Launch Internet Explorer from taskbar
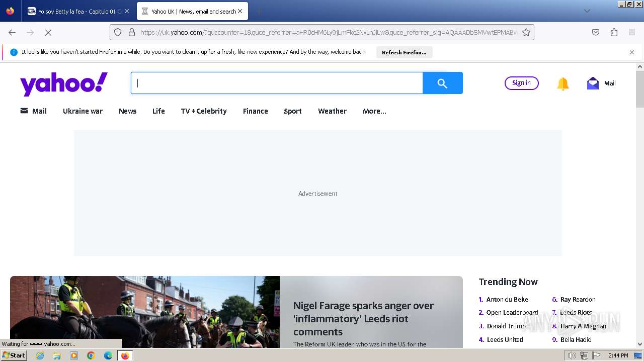The width and height of the screenshot is (644, 362). 40,355
